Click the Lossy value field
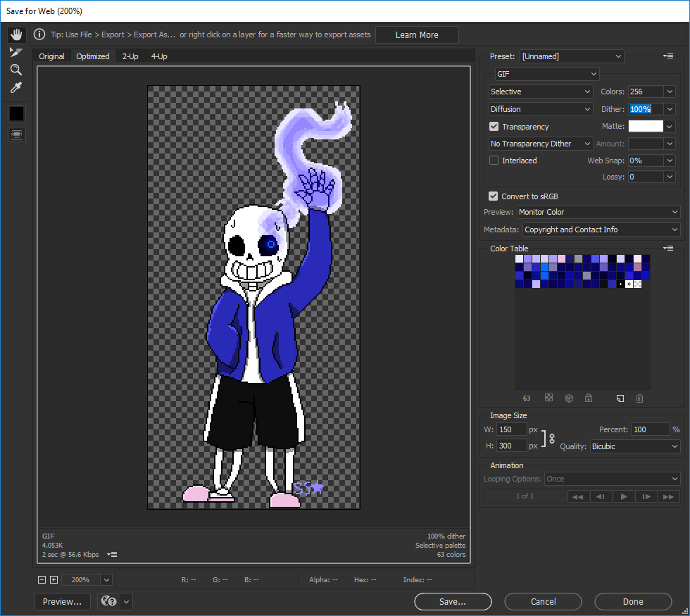This screenshot has height=616, width=690. [x=645, y=177]
